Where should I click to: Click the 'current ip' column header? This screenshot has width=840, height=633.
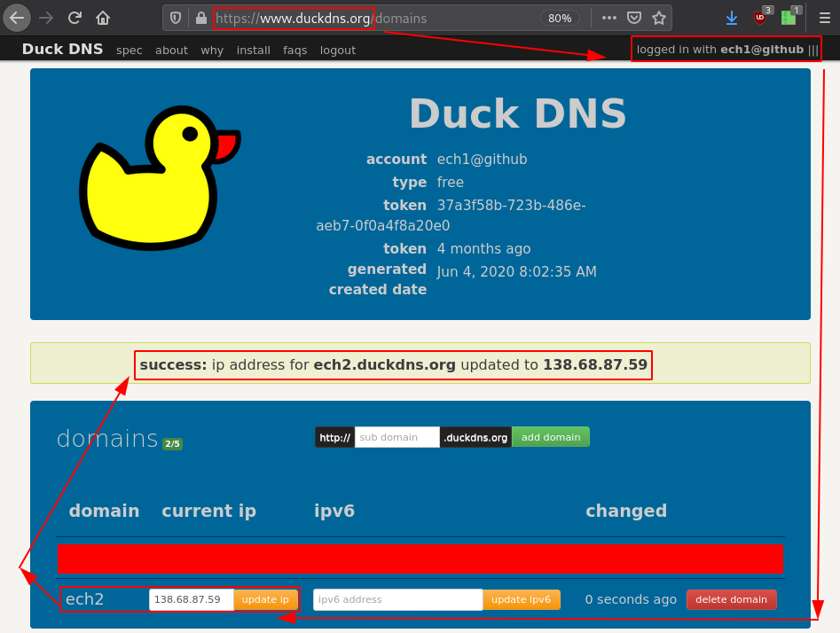coord(209,511)
